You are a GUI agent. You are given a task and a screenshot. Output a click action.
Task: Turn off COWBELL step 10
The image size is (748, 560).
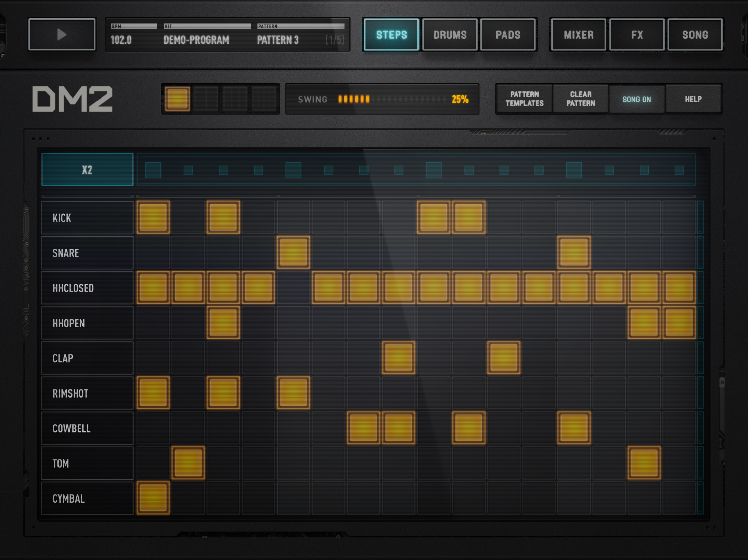tap(469, 428)
